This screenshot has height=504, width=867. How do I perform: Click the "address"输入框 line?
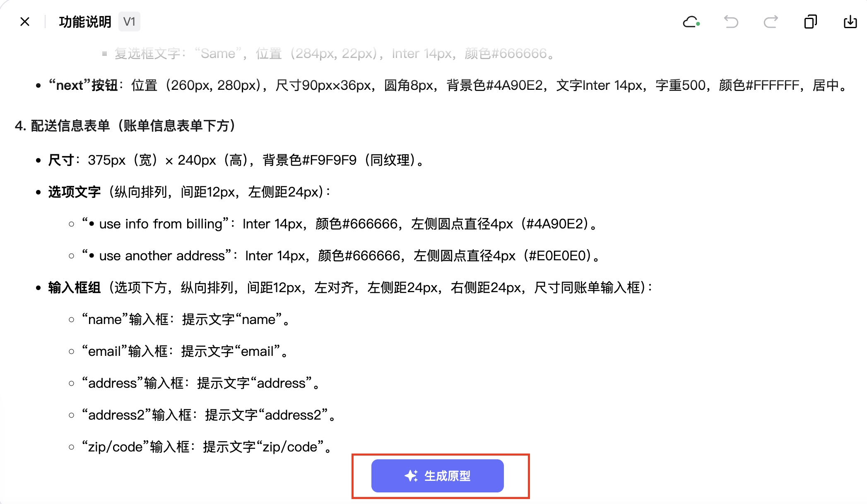pyautogui.click(x=202, y=383)
